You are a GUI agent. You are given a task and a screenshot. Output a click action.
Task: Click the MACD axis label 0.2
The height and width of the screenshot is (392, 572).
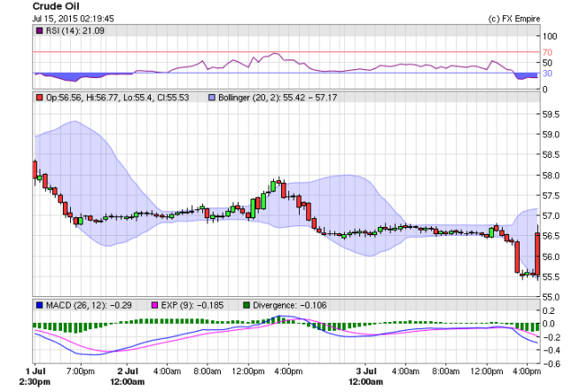(x=549, y=310)
